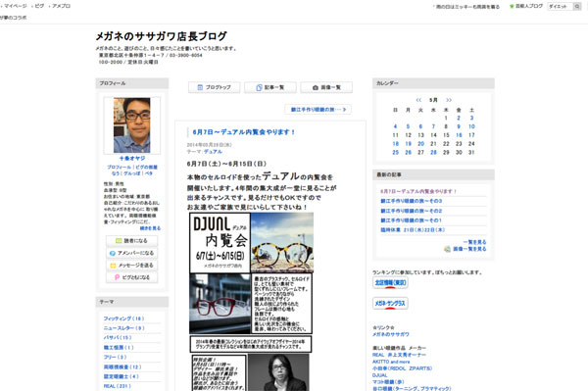Click the メッセージを送る button

click(131, 266)
